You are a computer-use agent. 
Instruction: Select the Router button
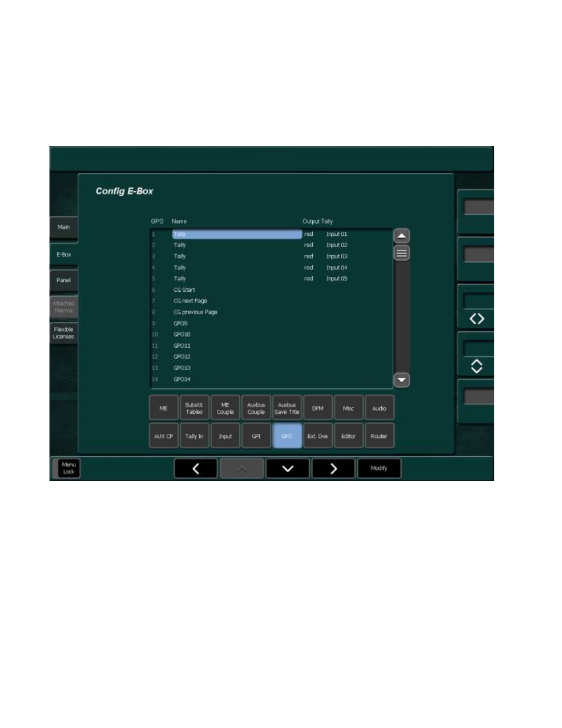(x=379, y=436)
